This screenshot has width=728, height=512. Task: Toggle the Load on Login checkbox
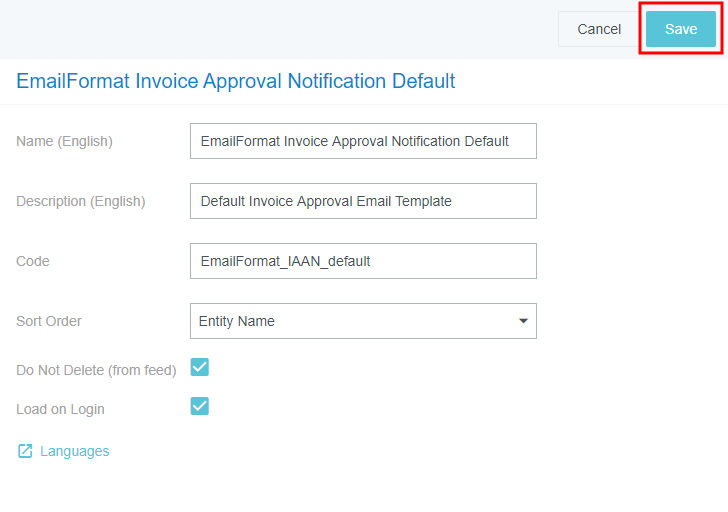[200, 406]
